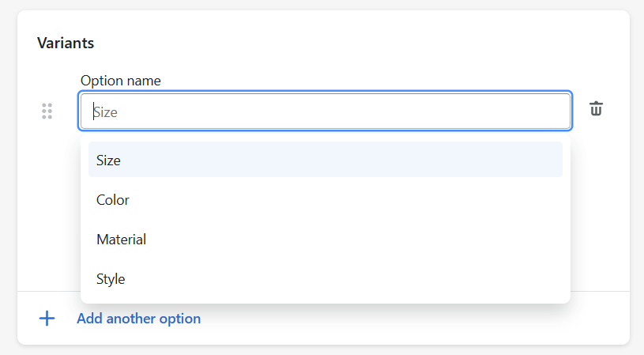Image resolution: width=644 pixels, height=355 pixels.
Task: Choose Color as the option name
Action: click(326, 200)
